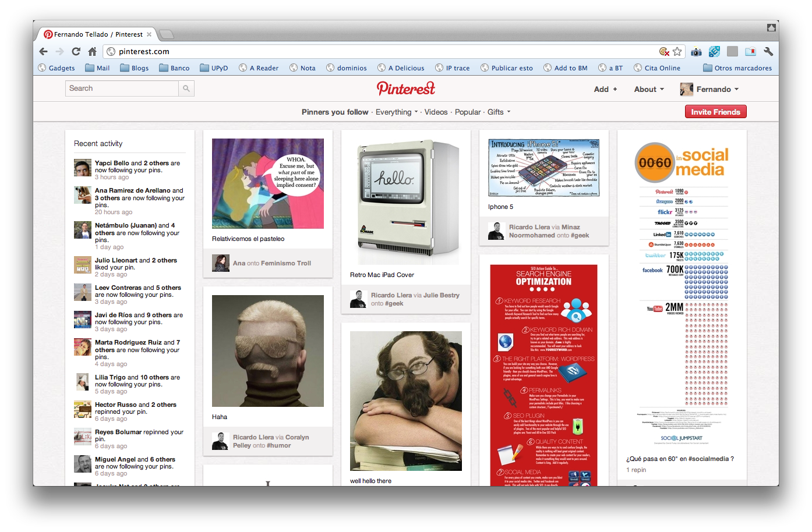Close the Fernando Tellado / Pinterest tab
This screenshot has height=532, width=812.
149,34
